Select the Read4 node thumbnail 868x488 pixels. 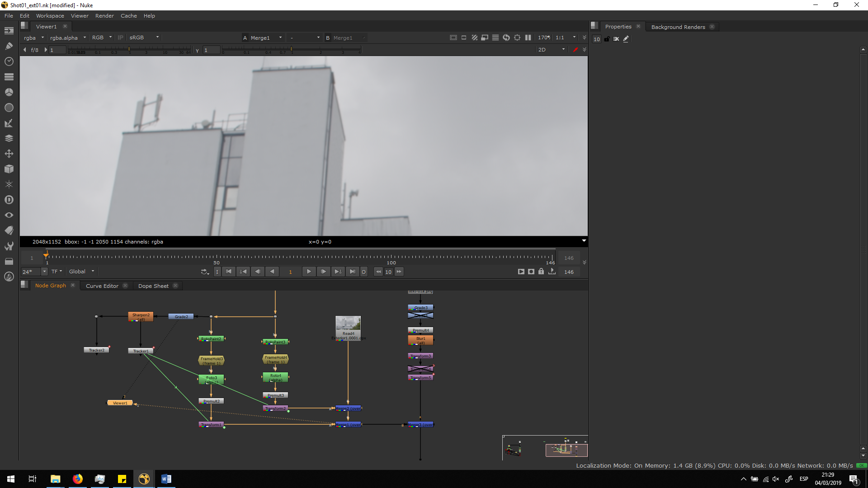point(348,324)
